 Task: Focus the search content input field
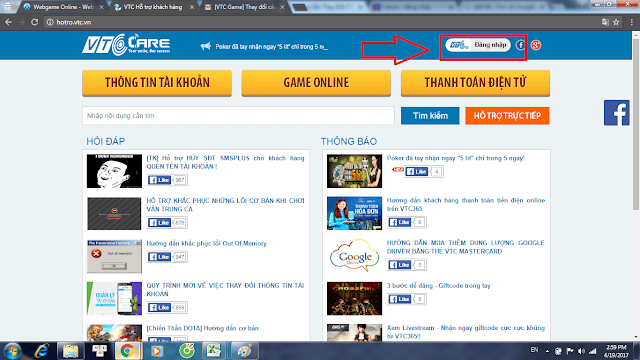238,116
